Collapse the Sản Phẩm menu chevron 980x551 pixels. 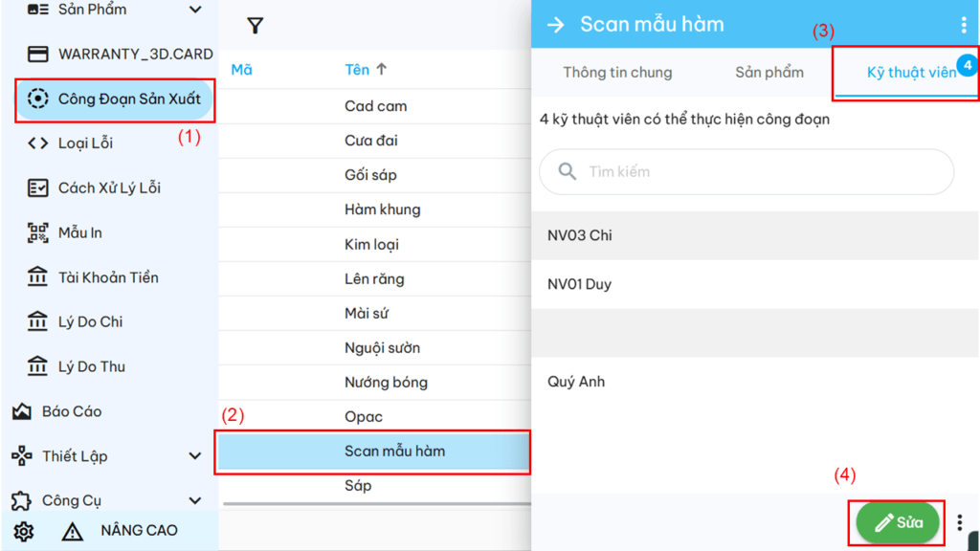(195, 10)
